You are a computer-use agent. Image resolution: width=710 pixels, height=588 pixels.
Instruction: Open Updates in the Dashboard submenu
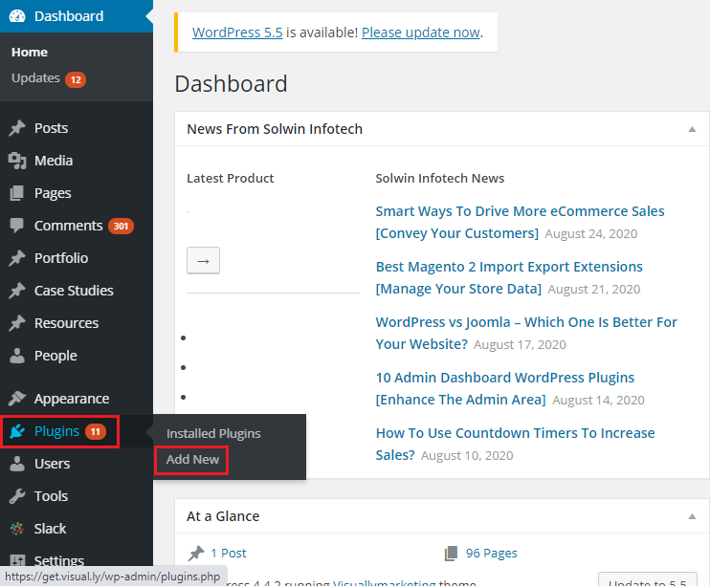(35, 78)
